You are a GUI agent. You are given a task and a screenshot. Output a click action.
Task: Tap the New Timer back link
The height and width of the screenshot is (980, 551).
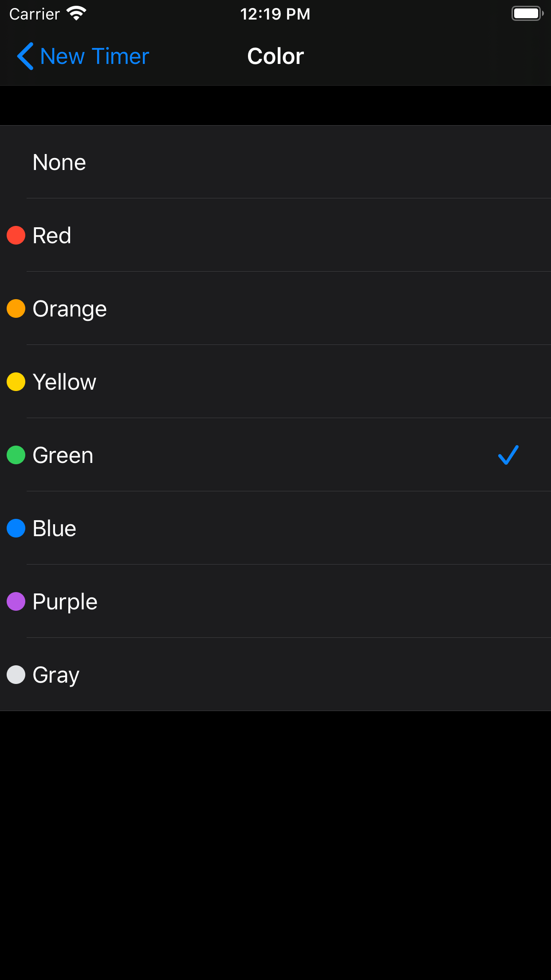pyautogui.click(x=94, y=56)
